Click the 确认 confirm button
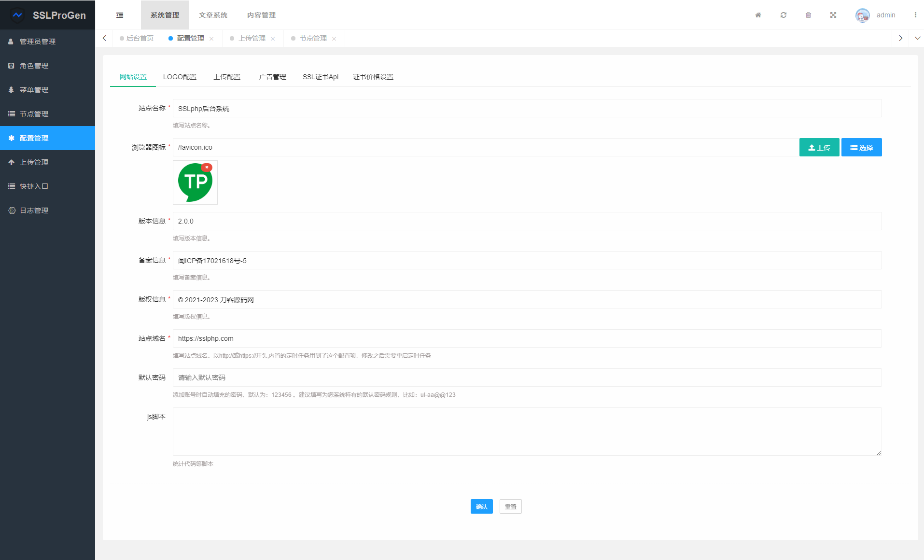The height and width of the screenshot is (560, 924). [x=481, y=506]
